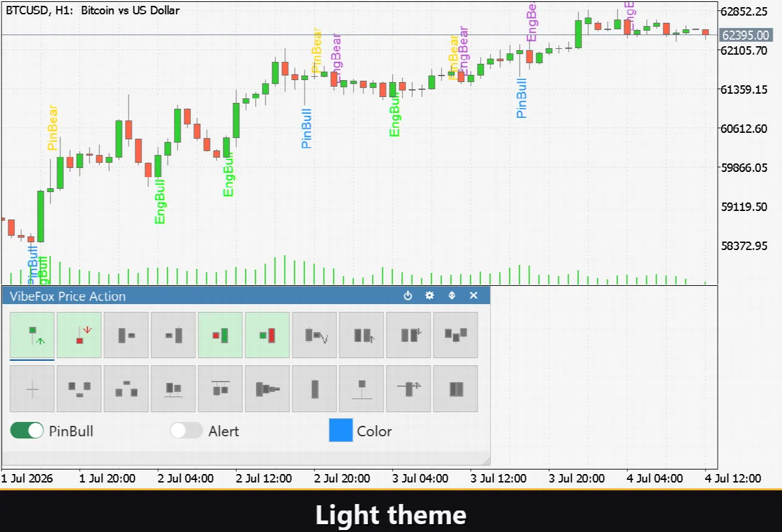Enable the candle-on-stick with baseline pattern
The image size is (782, 532).
point(361,389)
